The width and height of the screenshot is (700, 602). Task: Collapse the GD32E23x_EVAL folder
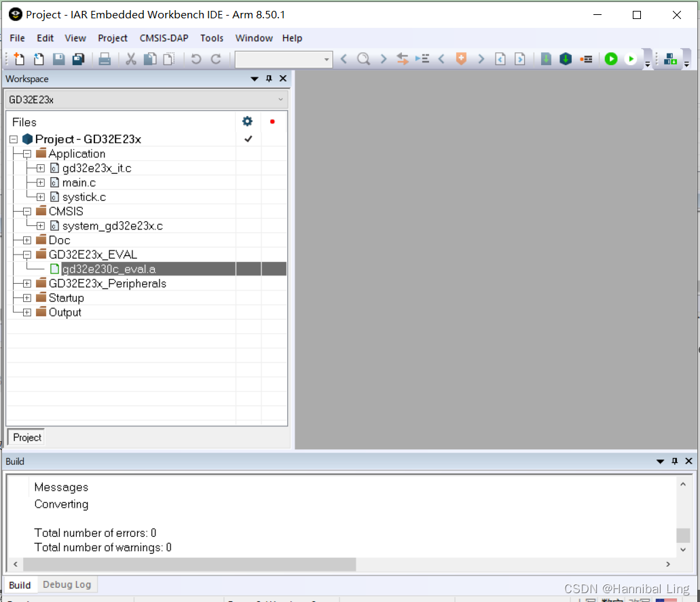(x=26, y=255)
